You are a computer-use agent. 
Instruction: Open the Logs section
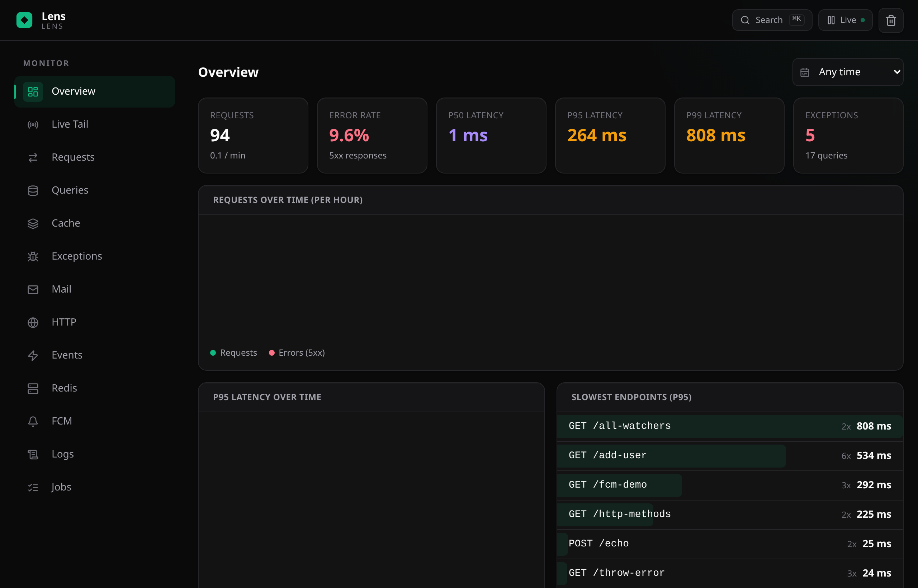click(x=95, y=454)
